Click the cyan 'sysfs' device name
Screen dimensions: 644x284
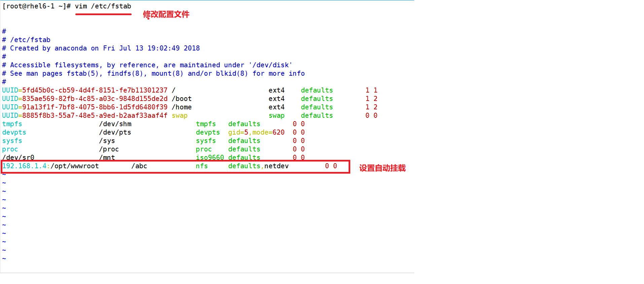pyautogui.click(x=12, y=141)
